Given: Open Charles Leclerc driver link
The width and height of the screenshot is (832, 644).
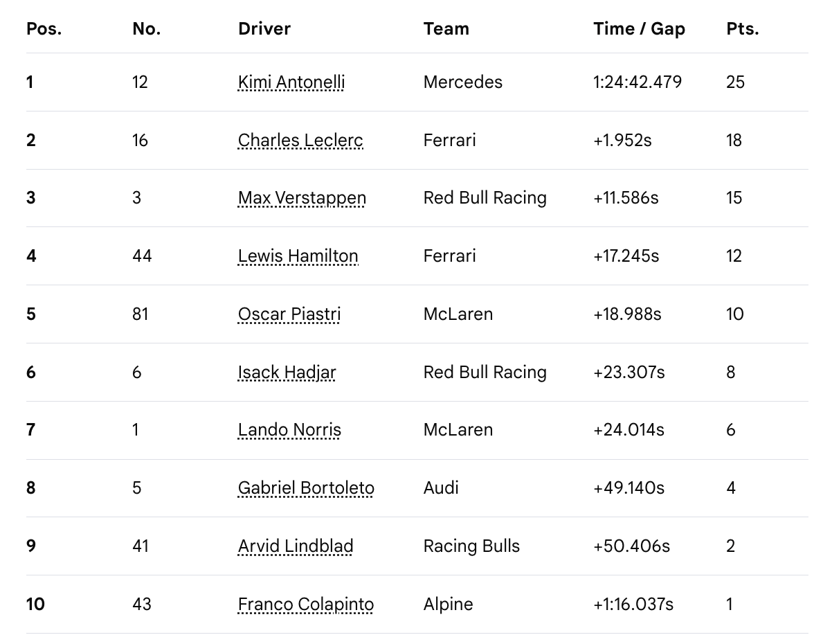Looking at the screenshot, I should pyautogui.click(x=300, y=141).
